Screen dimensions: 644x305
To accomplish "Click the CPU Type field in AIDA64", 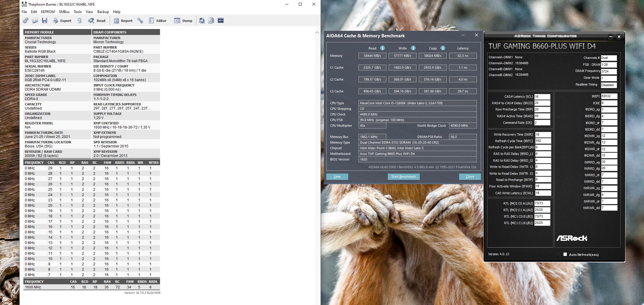I will point(418,103).
